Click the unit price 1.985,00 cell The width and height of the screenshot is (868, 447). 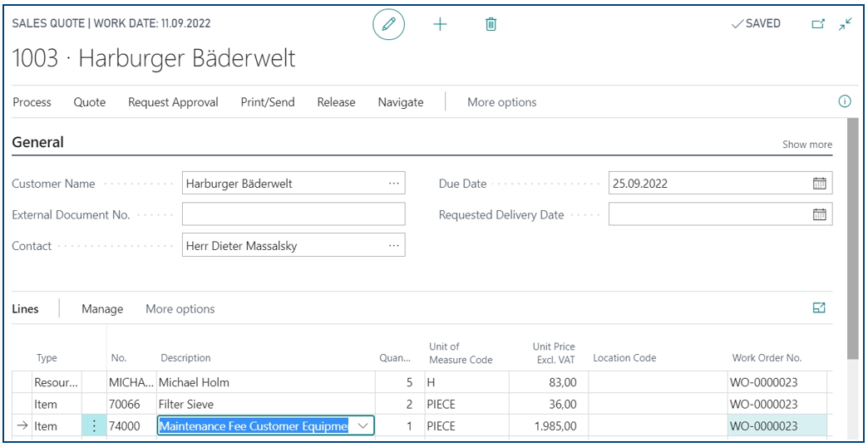pyautogui.click(x=548, y=426)
